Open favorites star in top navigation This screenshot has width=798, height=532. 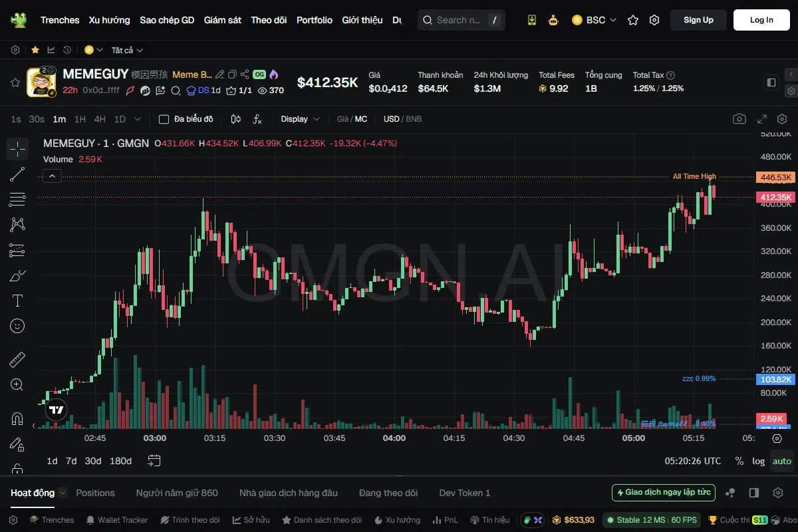pyautogui.click(x=633, y=20)
